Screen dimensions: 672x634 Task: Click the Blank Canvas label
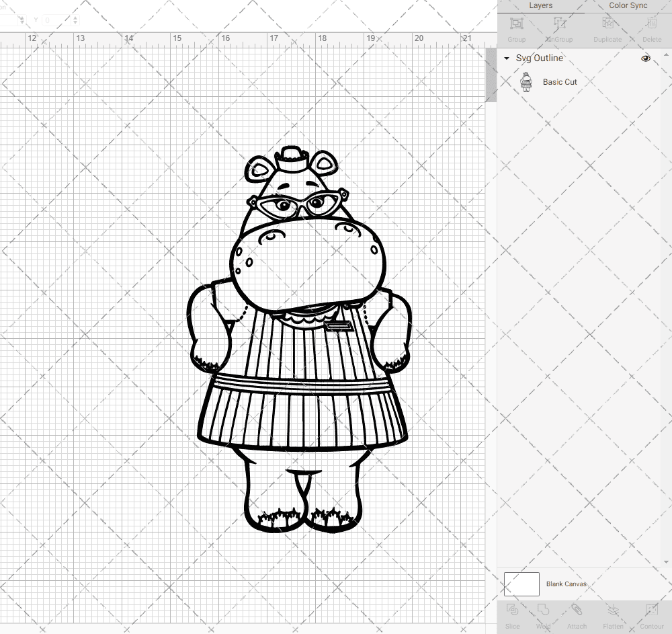[x=566, y=584]
